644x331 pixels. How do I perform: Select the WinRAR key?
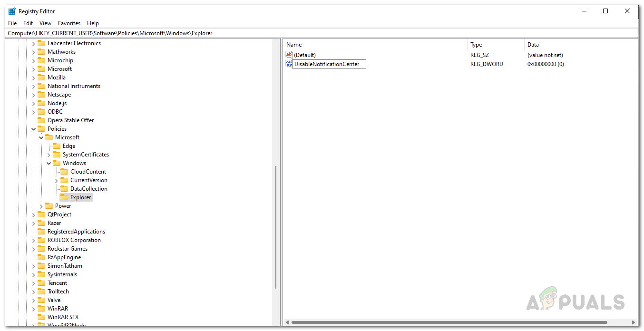(58, 309)
